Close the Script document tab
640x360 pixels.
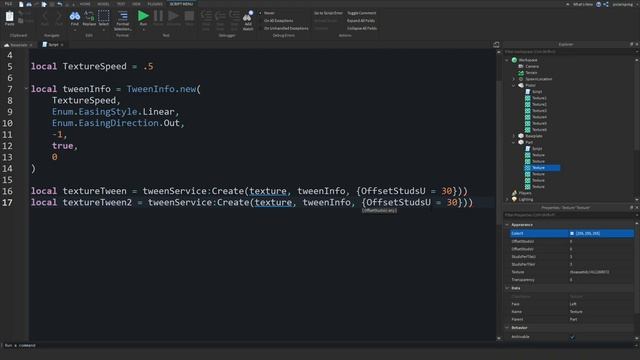point(62,45)
